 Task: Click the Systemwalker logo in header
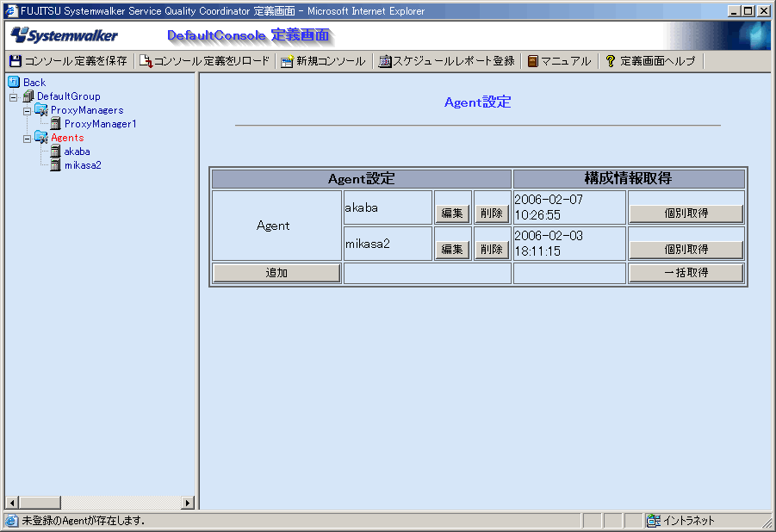click(x=65, y=36)
